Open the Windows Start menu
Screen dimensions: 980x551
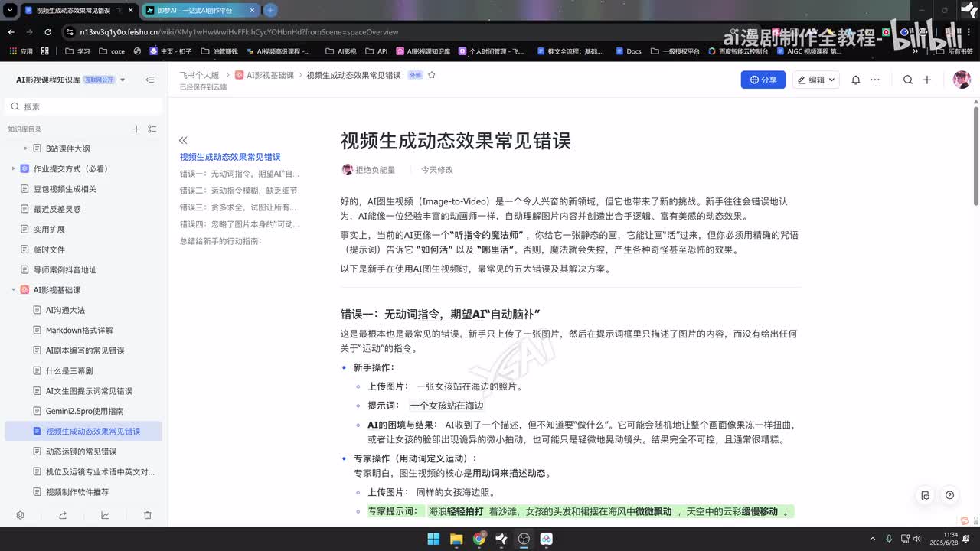[434, 539]
